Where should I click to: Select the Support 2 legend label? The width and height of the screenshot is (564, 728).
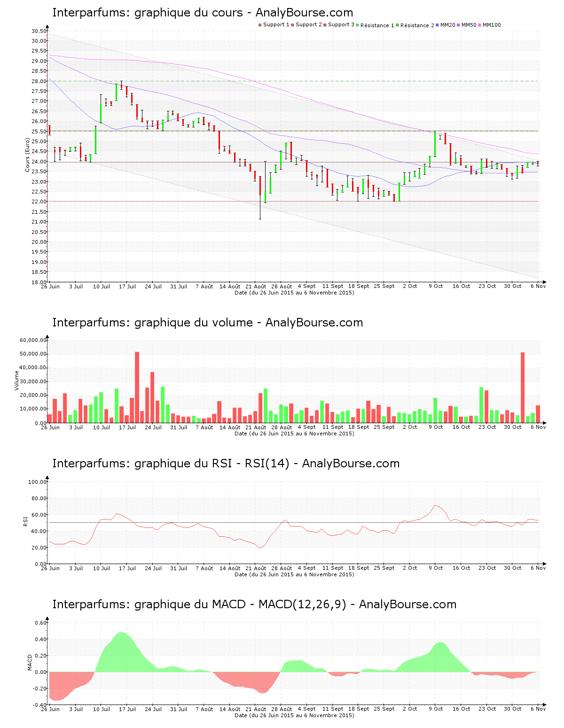(x=309, y=25)
